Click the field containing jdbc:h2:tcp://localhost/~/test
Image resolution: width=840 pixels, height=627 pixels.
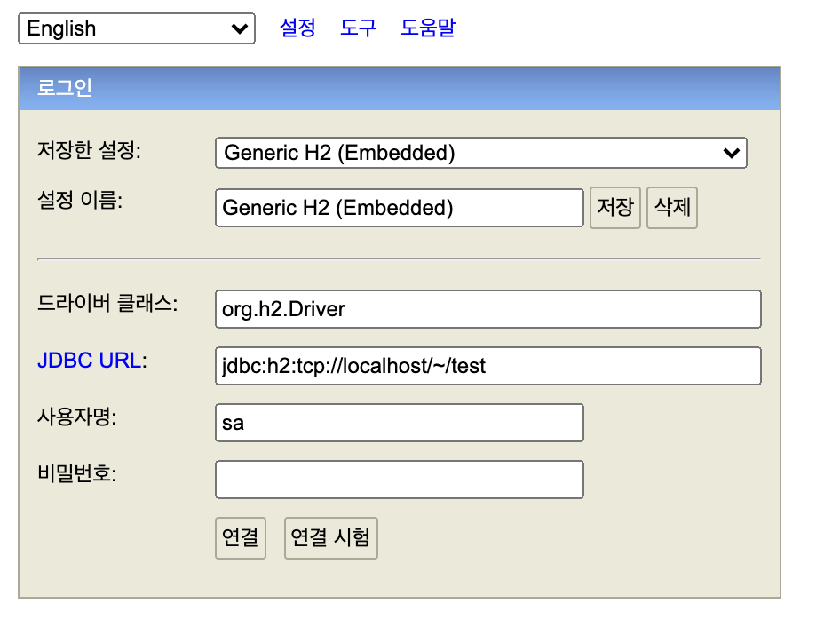tap(487, 366)
